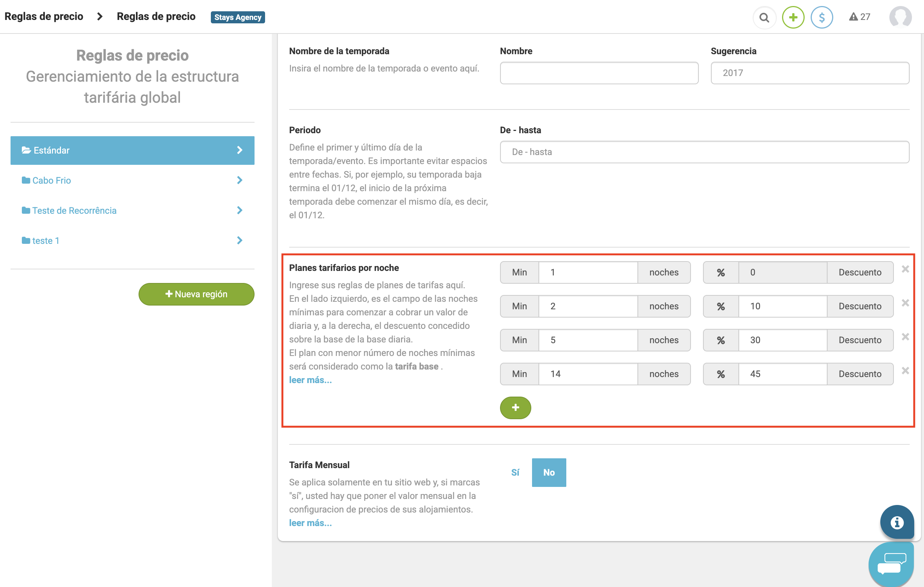
Task: Remove the 14 noches tariff plan row
Action: point(905,371)
